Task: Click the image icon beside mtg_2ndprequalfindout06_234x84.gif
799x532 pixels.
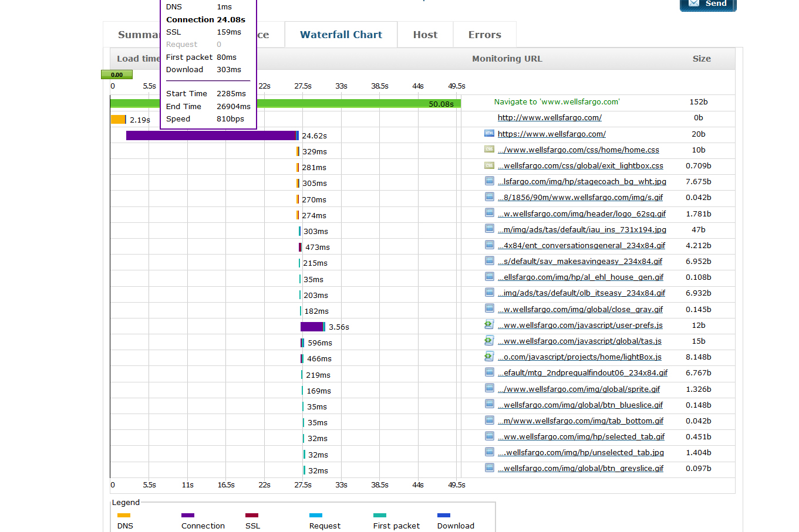Action: coord(489,372)
